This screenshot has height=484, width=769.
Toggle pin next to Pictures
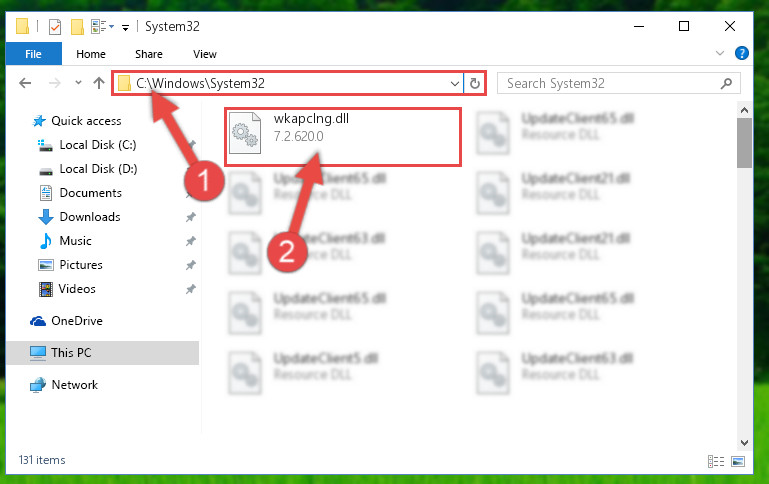191,265
